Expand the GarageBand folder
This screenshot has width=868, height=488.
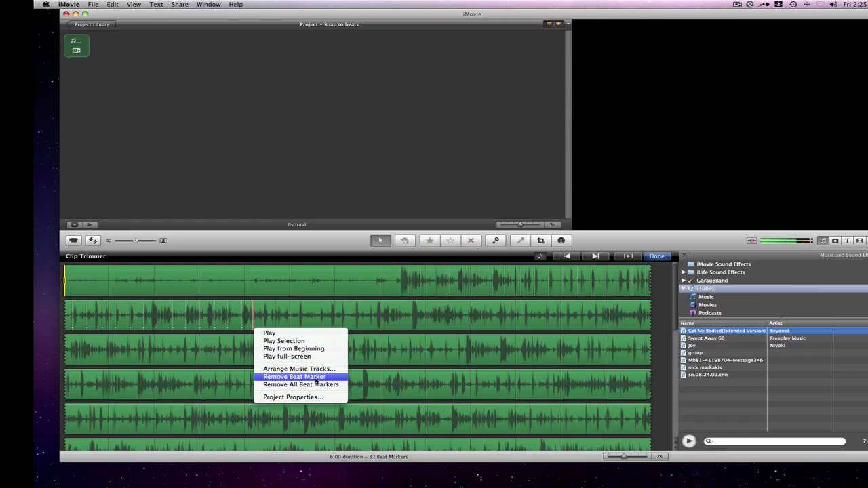coord(684,281)
